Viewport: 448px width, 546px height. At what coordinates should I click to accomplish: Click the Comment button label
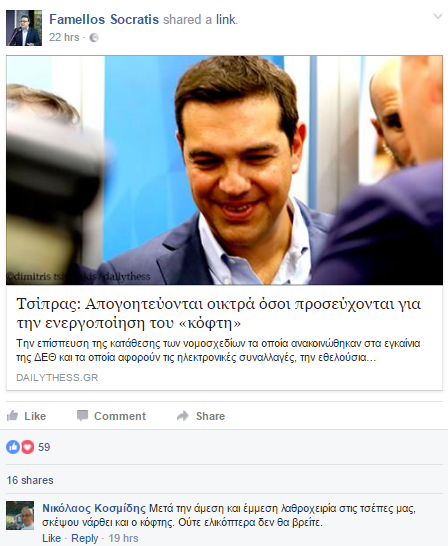[120, 416]
